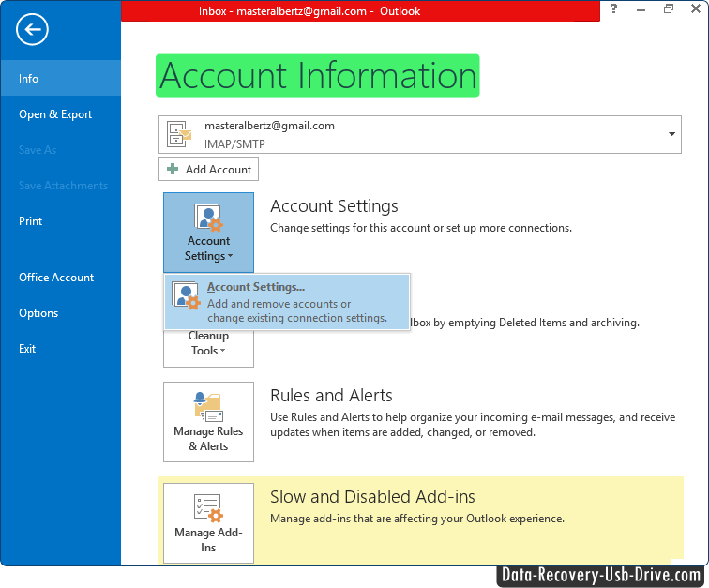The height and width of the screenshot is (588, 709).
Task: Select Account Settings... menu entry
Action: click(x=287, y=302)
